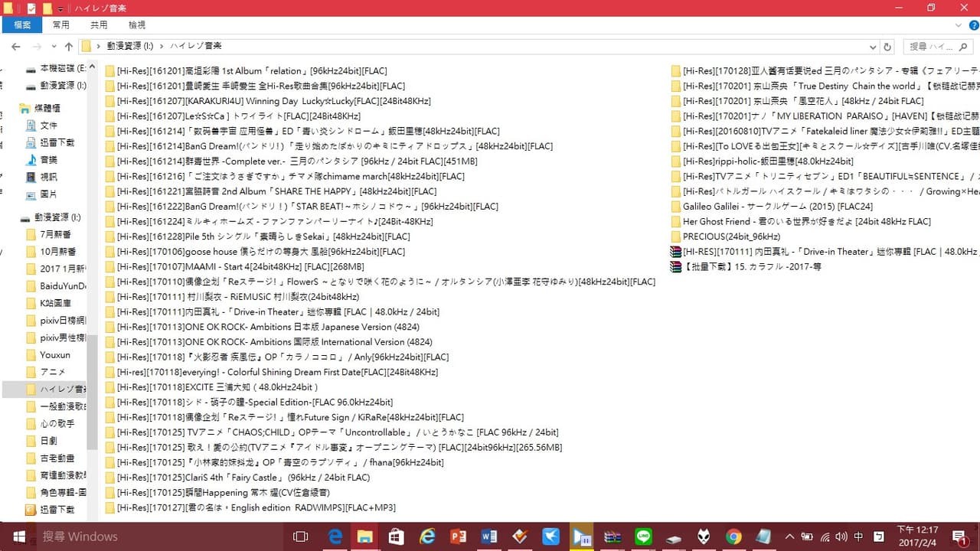Viewport: 980px width, 551px height.
Task: Open the Action Center notifications icon
Action: (x=959, y=536)
